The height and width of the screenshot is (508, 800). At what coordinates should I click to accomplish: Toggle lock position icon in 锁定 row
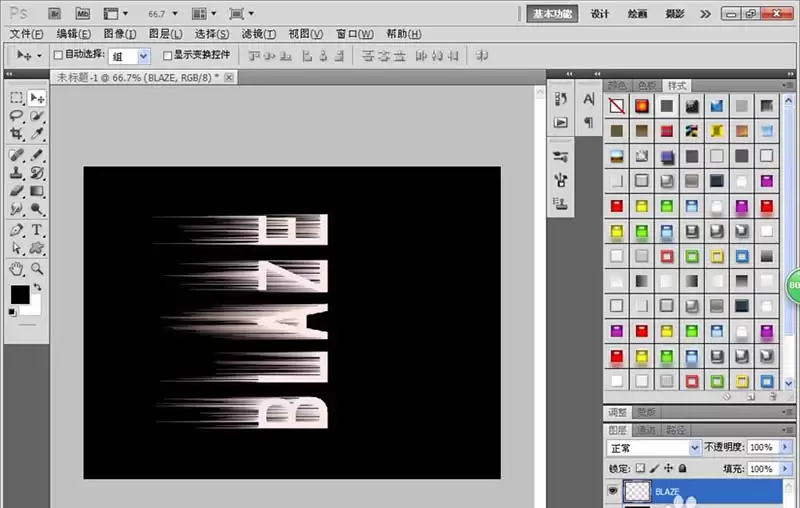pyautogui.click(x=668, y=468)
